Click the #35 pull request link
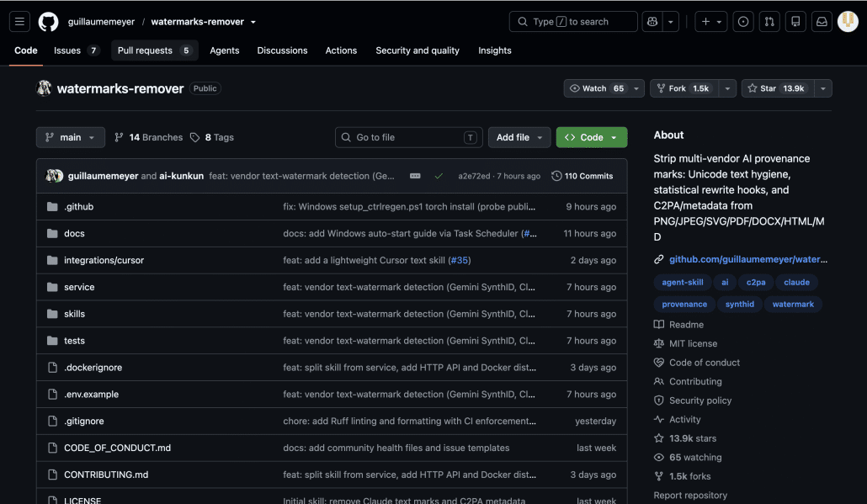Screen dimensions: 867x504 coord(460,260)
